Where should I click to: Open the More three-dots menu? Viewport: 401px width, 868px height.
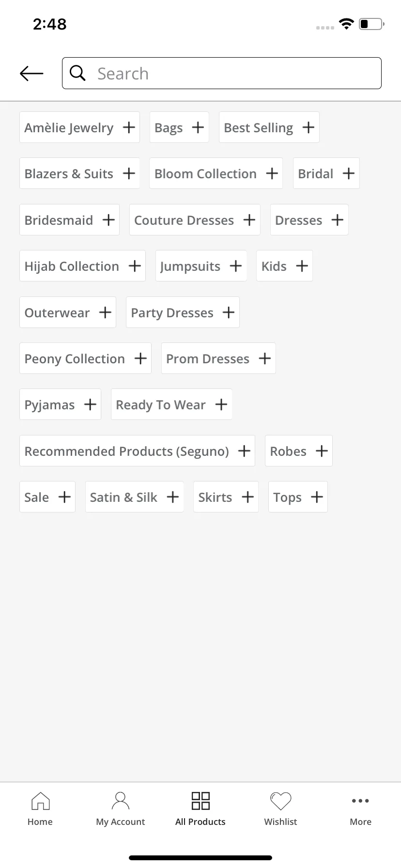[361, 801]
